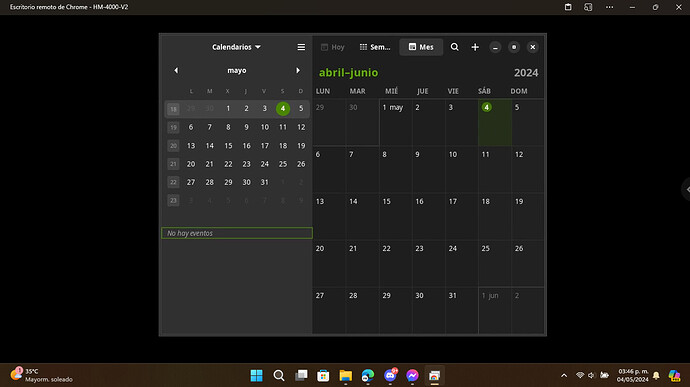Screen dimensions: 690x387
Task: Select day 26 in mini calendar
Action: [301, 164]
